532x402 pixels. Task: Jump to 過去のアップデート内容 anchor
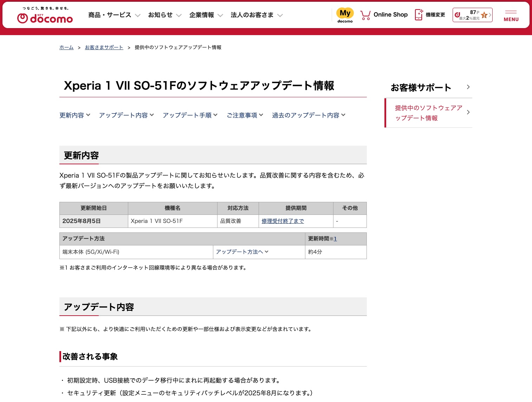tap(309, 115)
